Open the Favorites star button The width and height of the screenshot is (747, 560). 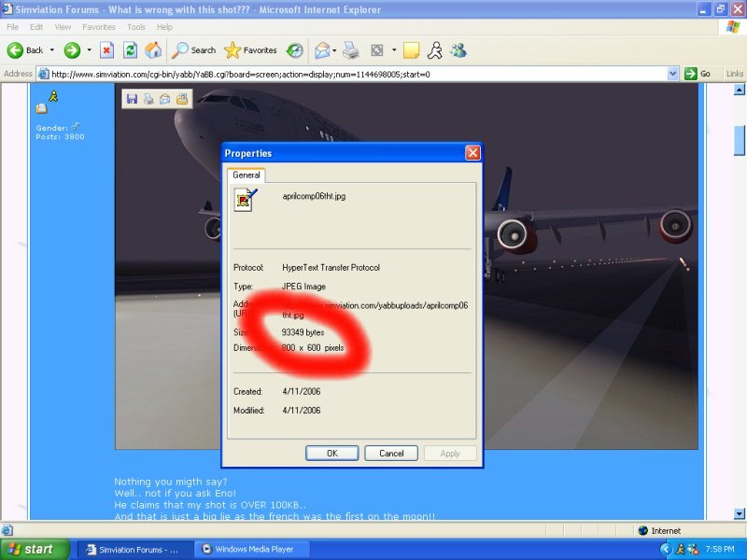click(x=250, y=50)
